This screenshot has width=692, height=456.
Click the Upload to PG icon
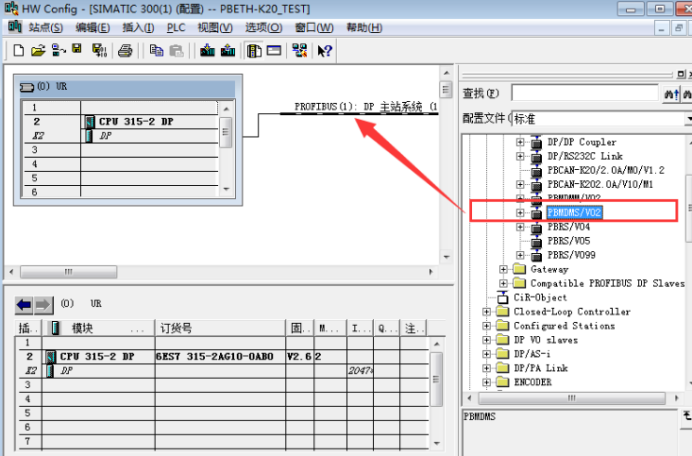click(x=228, y=50)
